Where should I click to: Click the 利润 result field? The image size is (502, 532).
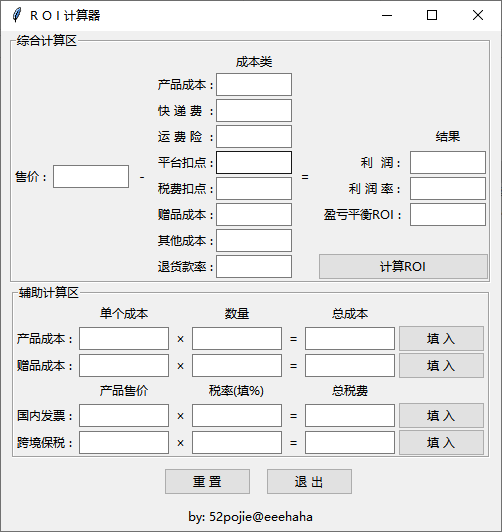(x=448, y=163)
